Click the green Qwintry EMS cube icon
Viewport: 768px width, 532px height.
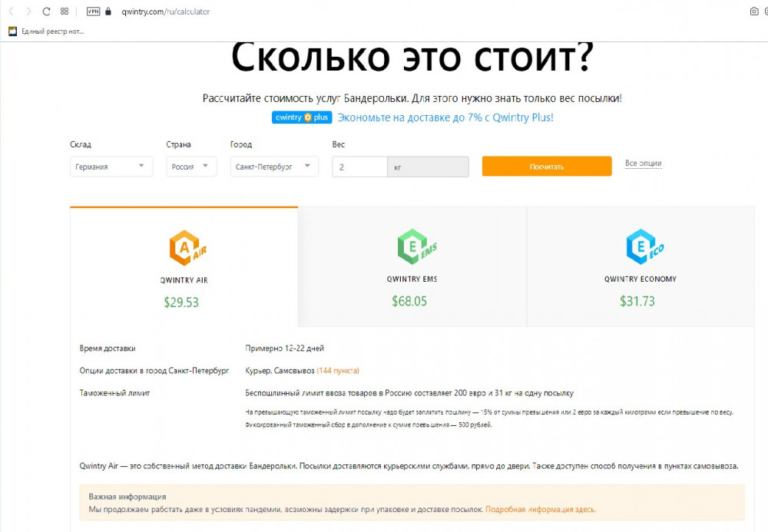(x=416, y=246)
